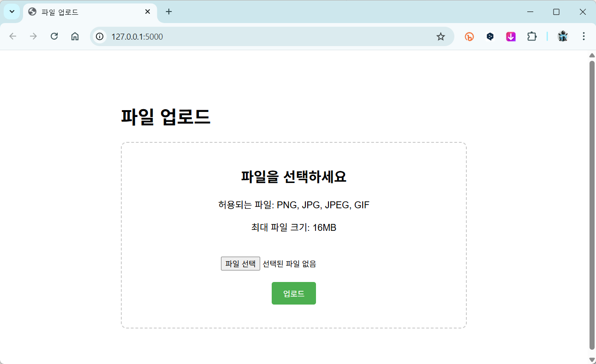Screen dimensions: 596x364
Task: Reload the page with the refresh icon
Action: [x=54, y=36]
